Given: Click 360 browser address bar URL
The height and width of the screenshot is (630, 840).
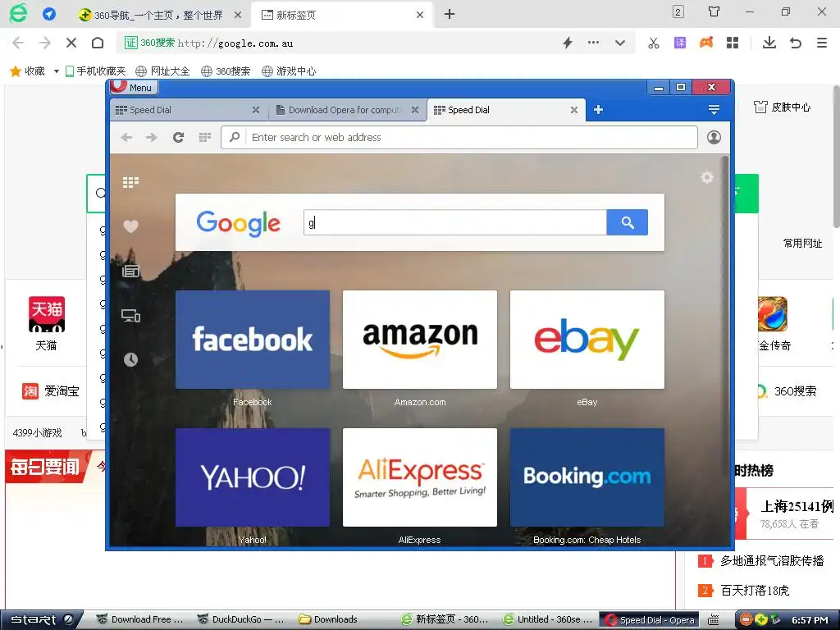Looking at the screenshot, I should pyautogui.click(x=235, y=43).
